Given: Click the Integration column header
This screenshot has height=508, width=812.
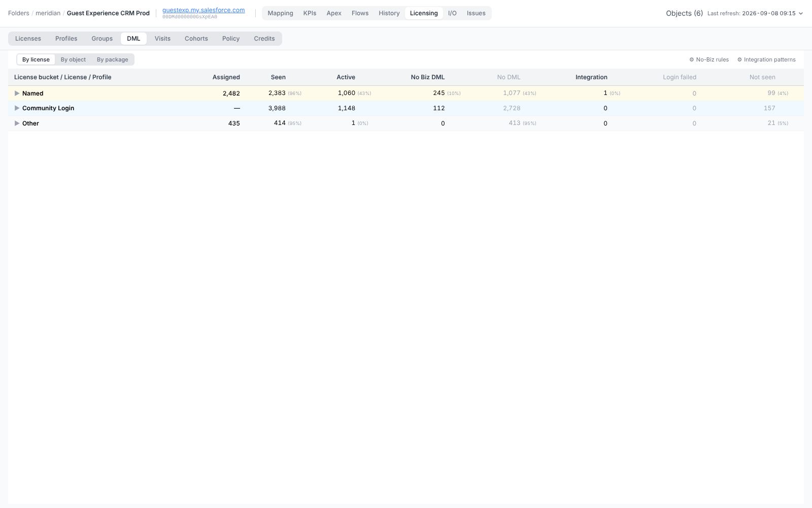Looking at the screenshot, I should click(x=591, y=77).
